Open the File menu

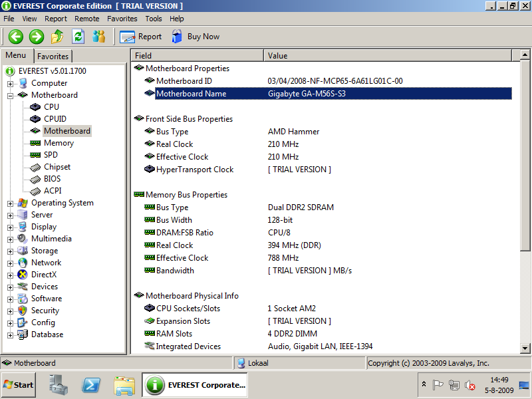9,19
